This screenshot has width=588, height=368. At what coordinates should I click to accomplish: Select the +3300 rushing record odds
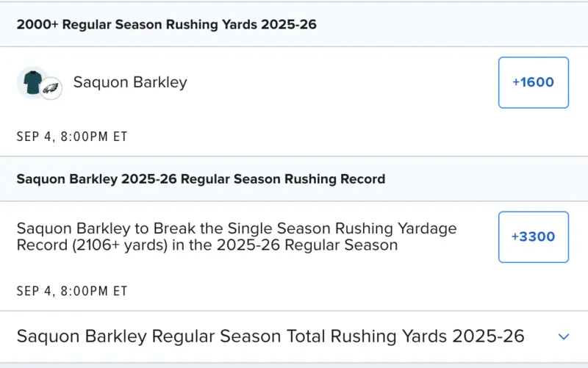[x=533, y=237]
